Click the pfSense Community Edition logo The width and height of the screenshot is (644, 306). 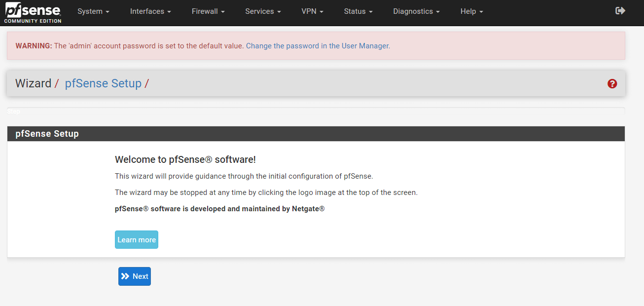click(x=33, y=13)
